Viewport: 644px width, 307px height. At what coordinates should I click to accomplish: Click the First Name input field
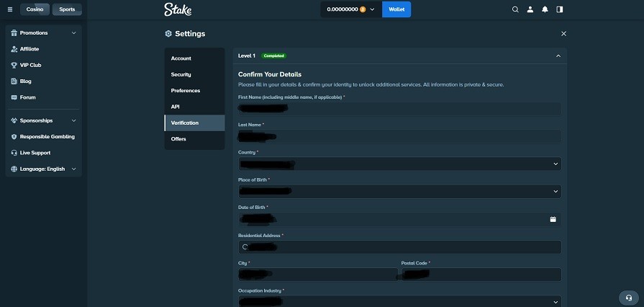(399, 109)
